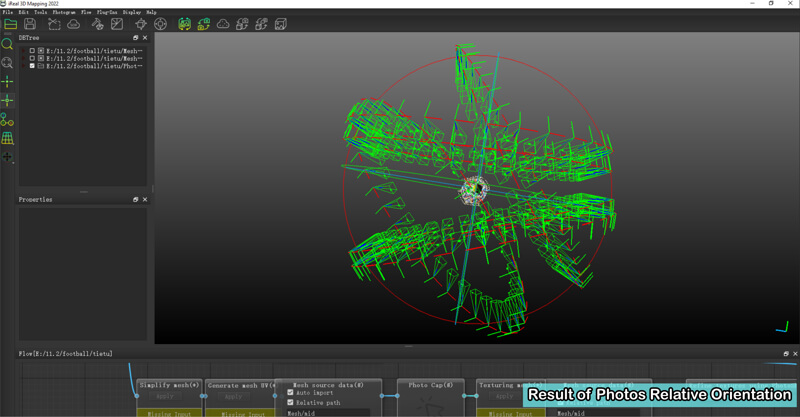Open the Flow menu
The image size is (800, 417).
(86, 12)
